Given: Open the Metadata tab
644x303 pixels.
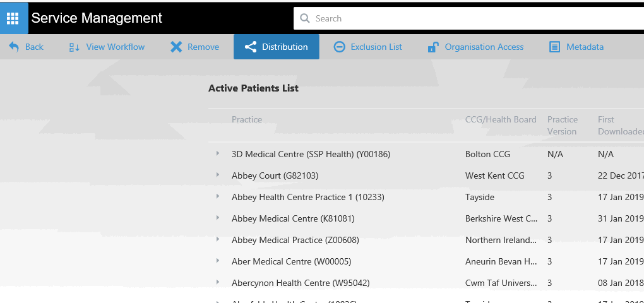Looking at the screenshot, I should pyautogui.click(x=585, y=47).
